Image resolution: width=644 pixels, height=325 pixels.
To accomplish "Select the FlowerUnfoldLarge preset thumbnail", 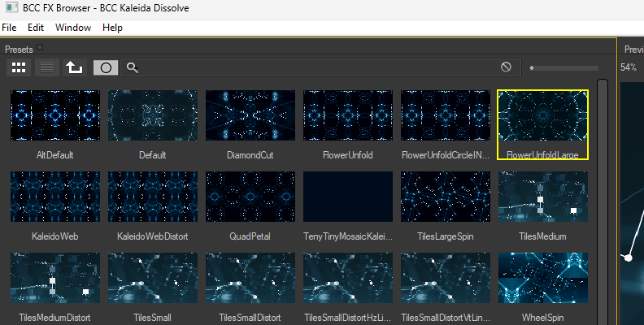I will point(543,116).
